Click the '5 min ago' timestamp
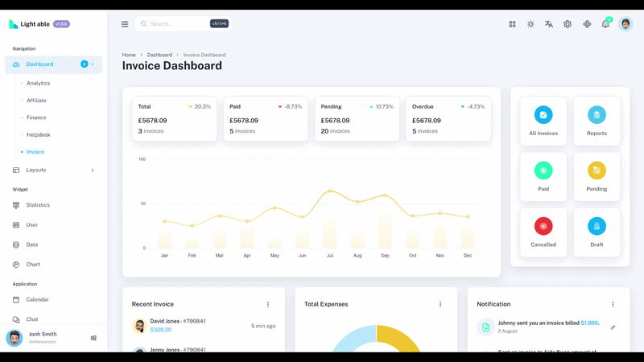The image size is (644, 362). 263,326
